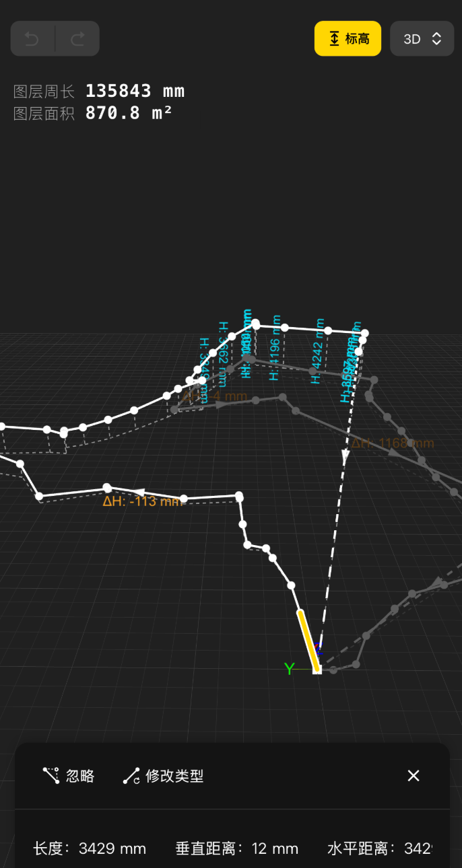Tap the 忽略 ignore option
This screenshot has width=462, height=868.
pyautogui.click(x=69, y=776)
